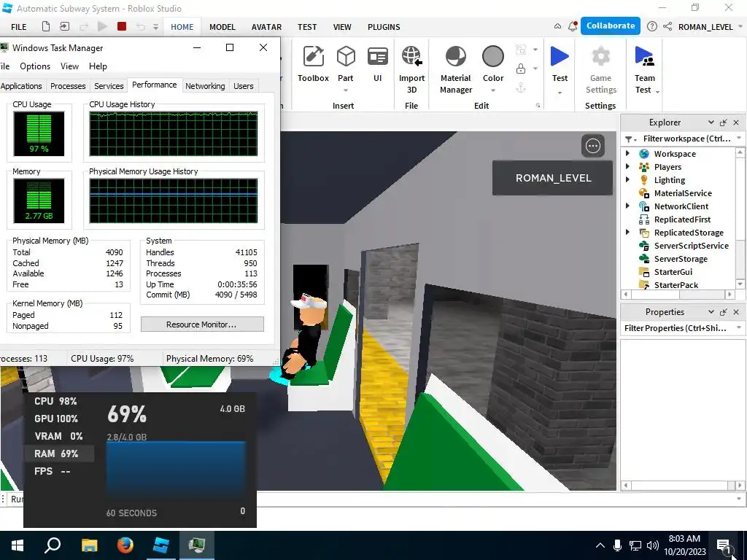The width and height of the screenshot is (747, 560).
Task: Click the share icon beside ROMAN_LEVEL
Action: coord(667,27)
